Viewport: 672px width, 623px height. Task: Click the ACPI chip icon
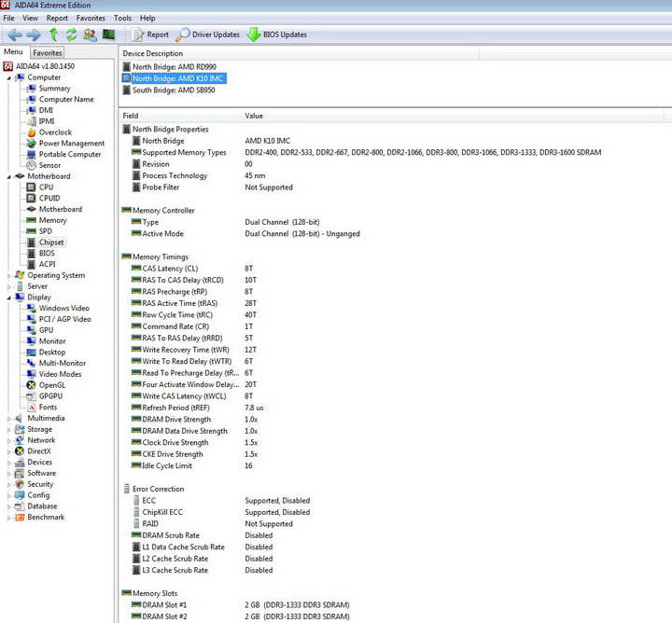32,264
